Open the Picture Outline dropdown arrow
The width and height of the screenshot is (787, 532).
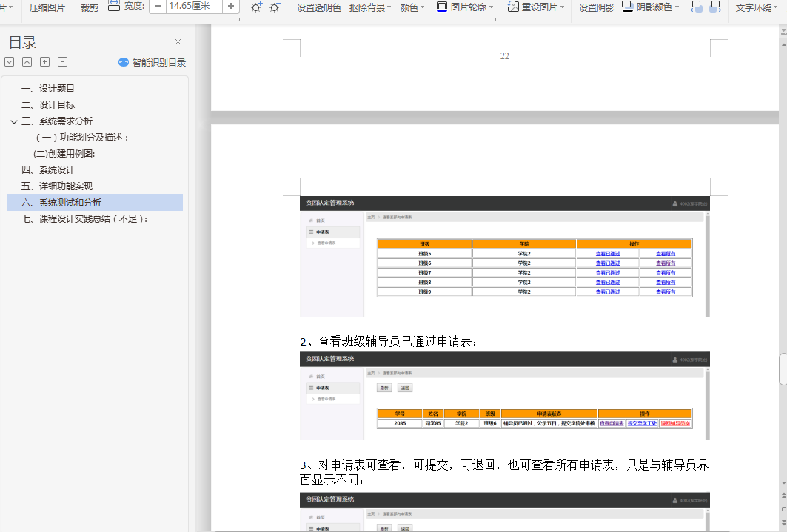click(x=491, y=7)
